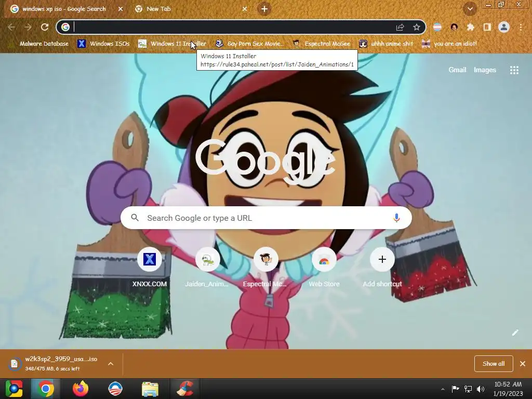Bookmark this tab with the star icon
The height and width of the screenshot is (399, 532).
(x=417, y=27)
